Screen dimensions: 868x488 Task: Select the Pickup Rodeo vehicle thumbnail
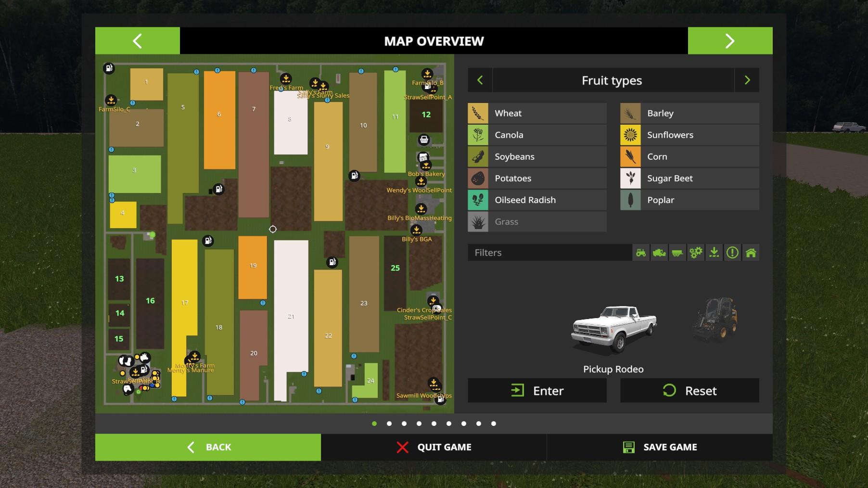click(x=613, y=329)
